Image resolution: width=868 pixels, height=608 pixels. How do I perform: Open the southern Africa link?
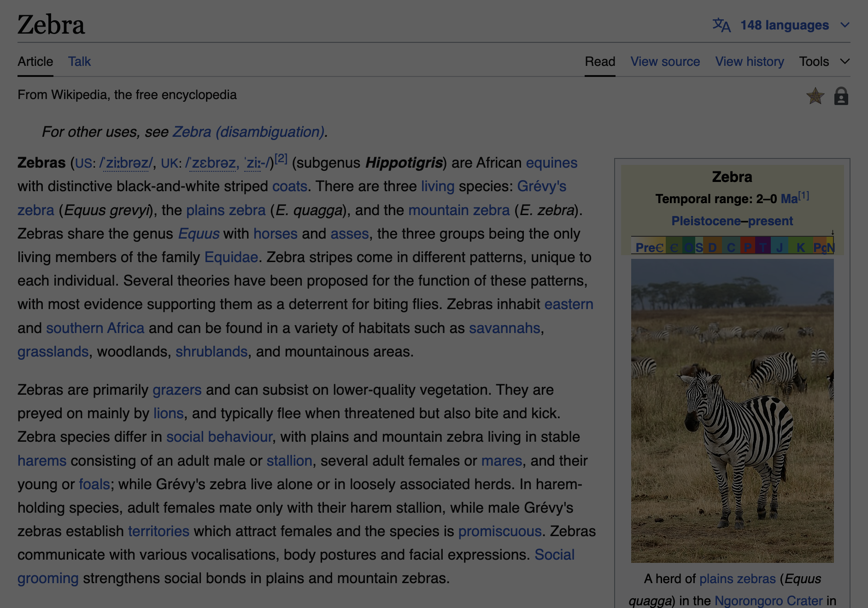pyautogui.click(x=95, y=328)
